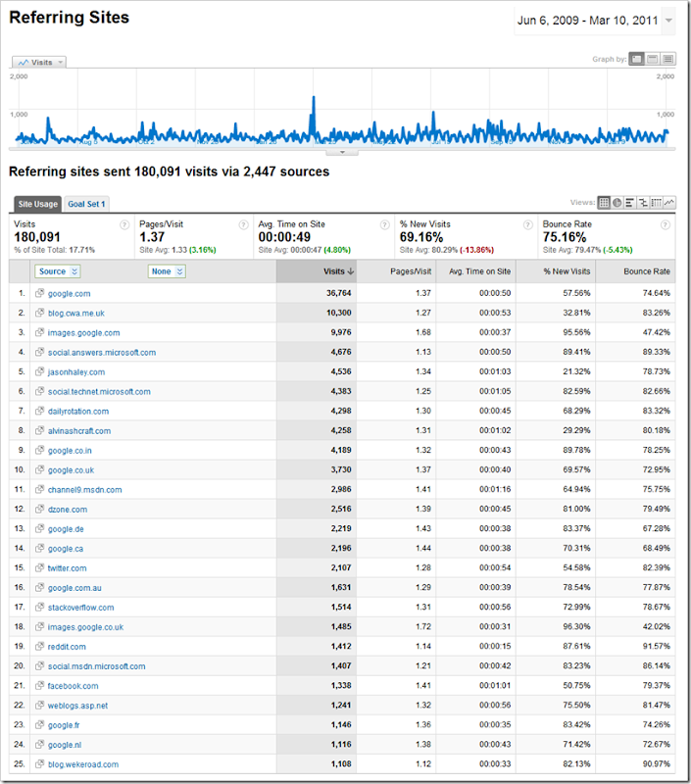Sort table by Bounce Rate column
This screenshot has height=784, width=691.
coord(647,271)
